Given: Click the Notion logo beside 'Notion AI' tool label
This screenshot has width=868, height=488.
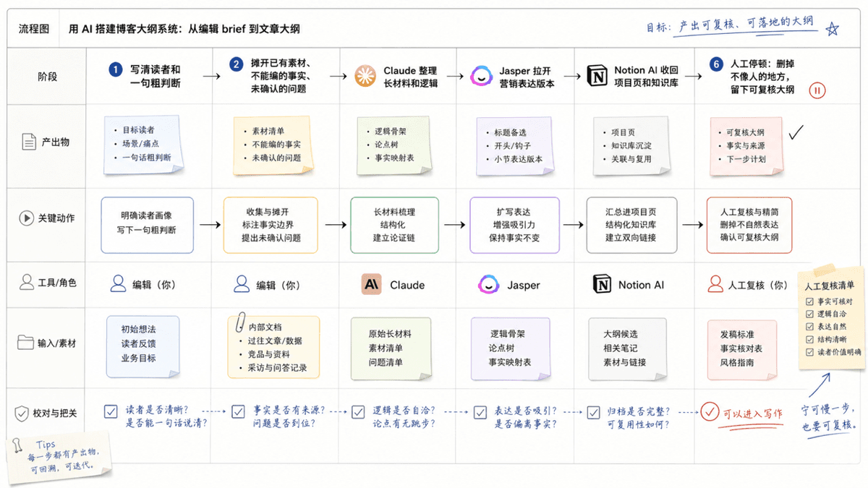Looking at the screenshot, I should point(601,284).
